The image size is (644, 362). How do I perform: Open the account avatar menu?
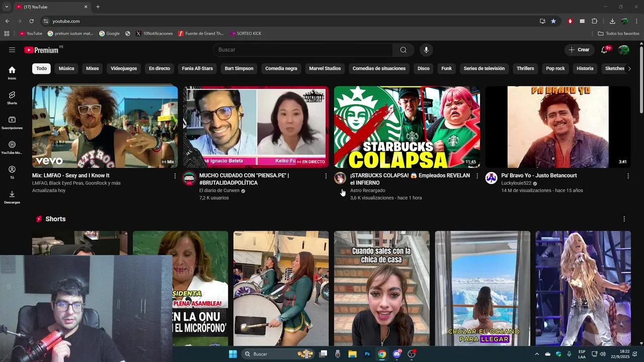[624, 50]
